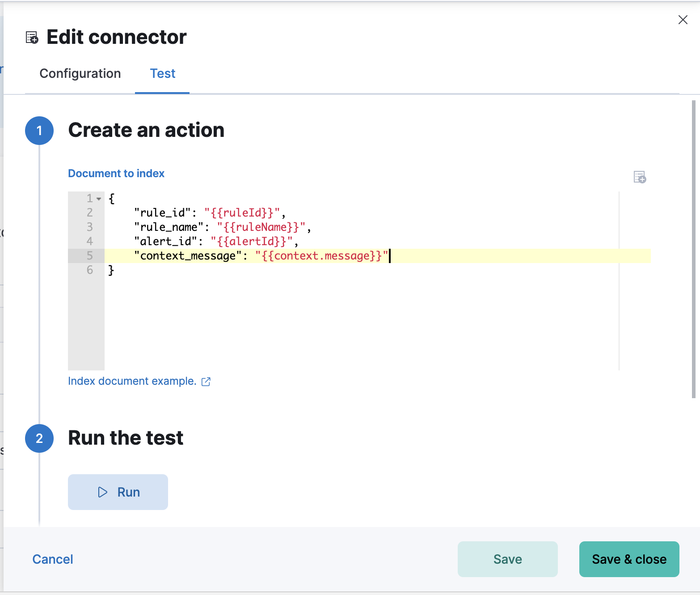Collapse the JSON block fold arrow on line 1
This screenshot has width=700, height=595.
click(99, 199)
